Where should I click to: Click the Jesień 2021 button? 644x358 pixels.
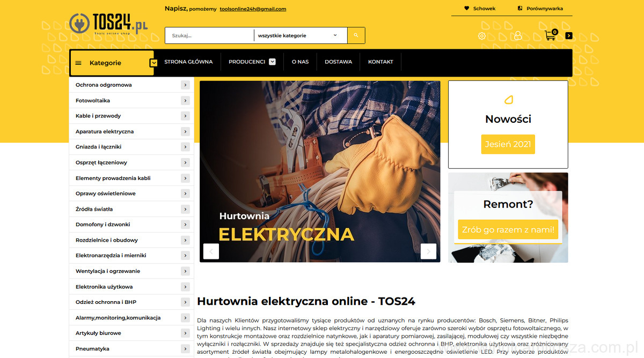tap(508, 145)
